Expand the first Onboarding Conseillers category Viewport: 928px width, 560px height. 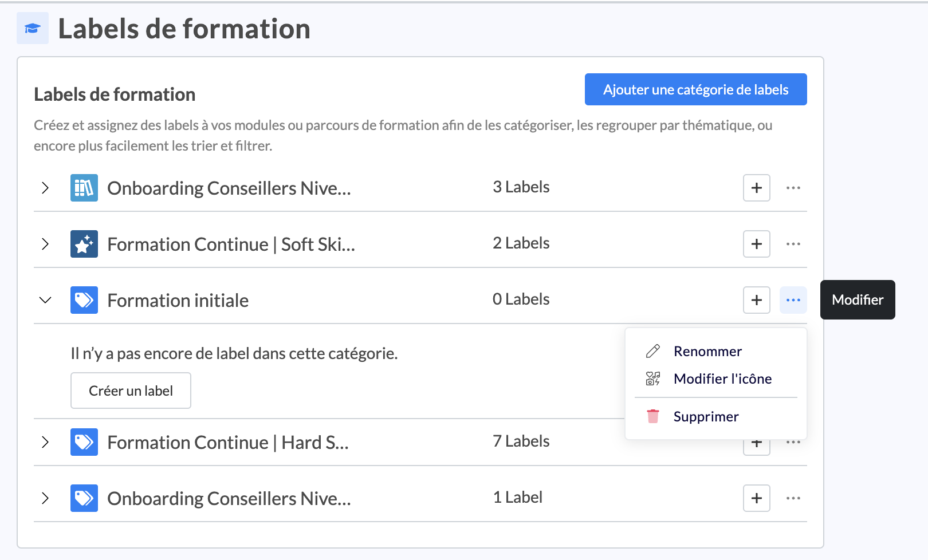45,188
